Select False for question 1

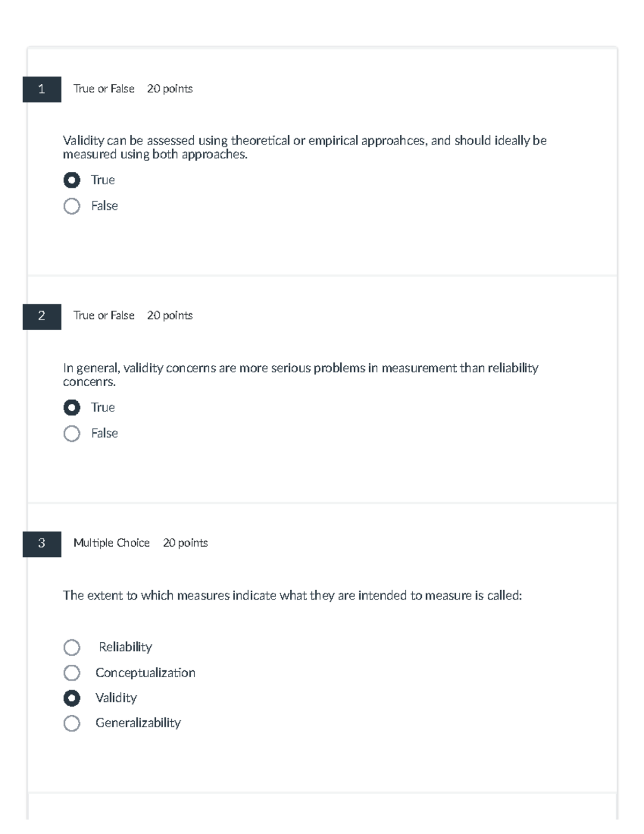click(71, 205)
